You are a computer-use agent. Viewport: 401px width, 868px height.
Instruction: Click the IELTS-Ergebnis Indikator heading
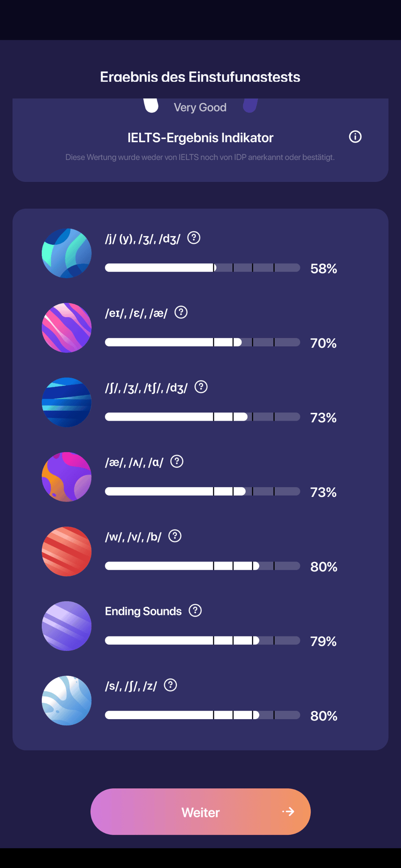click(200, 137)
